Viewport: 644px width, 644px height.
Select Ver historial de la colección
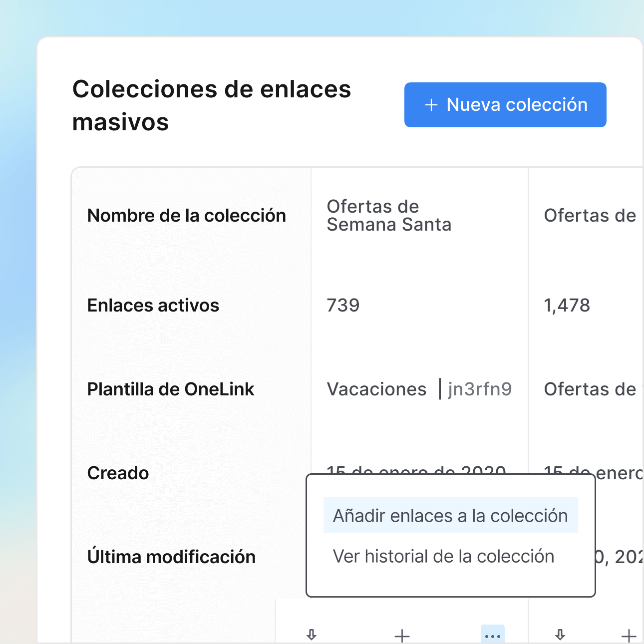(x=444, y=556)
